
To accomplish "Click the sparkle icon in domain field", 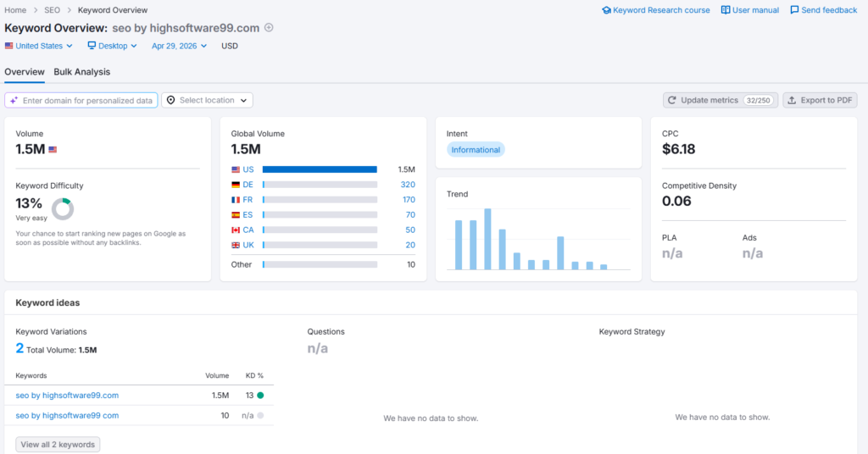I will (x=14, y=100).
